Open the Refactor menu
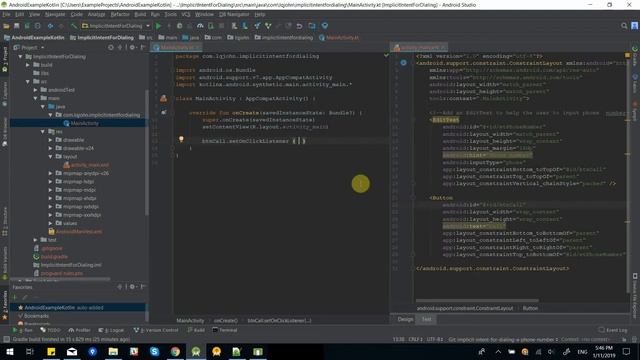This screenshot has width=640, height=360. (x=120, y=14)
